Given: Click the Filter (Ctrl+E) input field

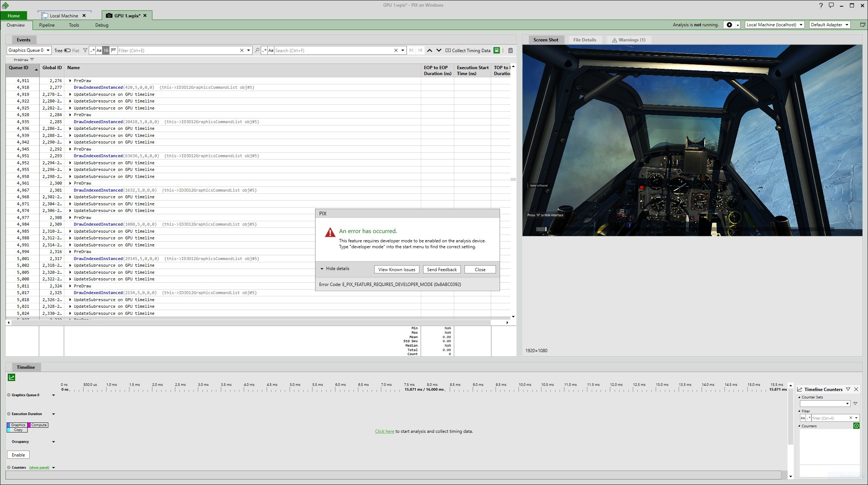Looking at the screenshot, I should [179, 50].
